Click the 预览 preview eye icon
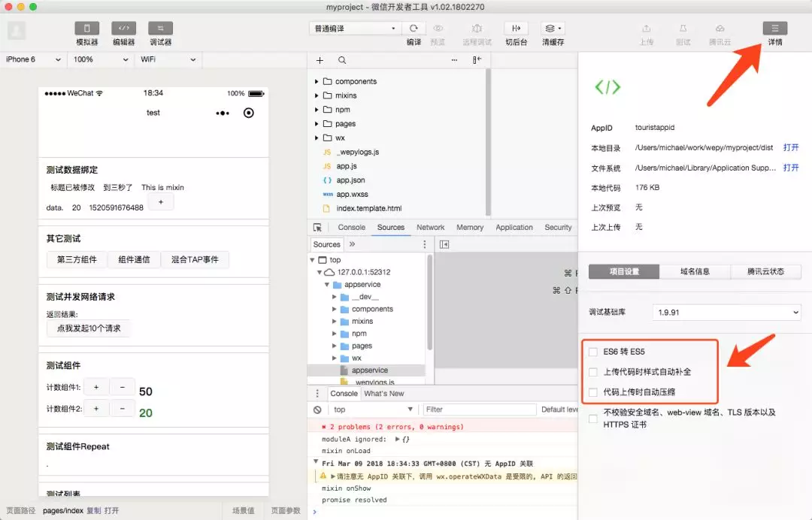The image size is (812, 520). pos(438,29)
